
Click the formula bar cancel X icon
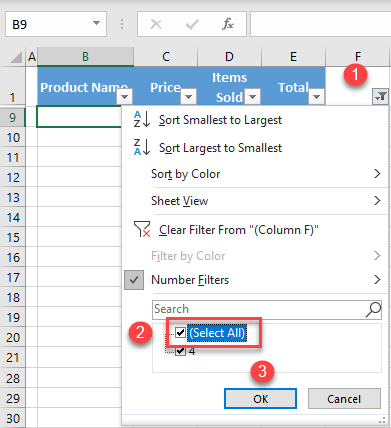(156, 24)
